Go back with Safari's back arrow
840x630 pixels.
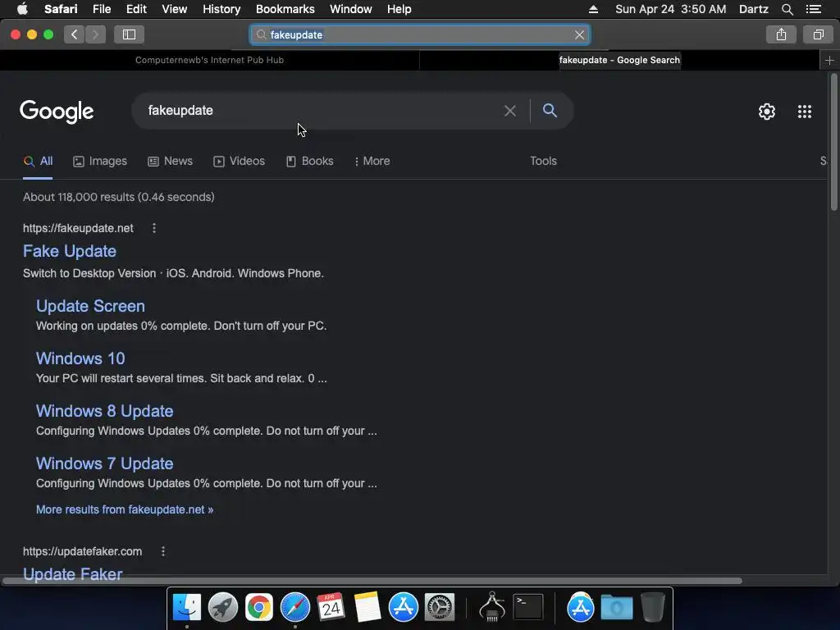coord(74,34)
